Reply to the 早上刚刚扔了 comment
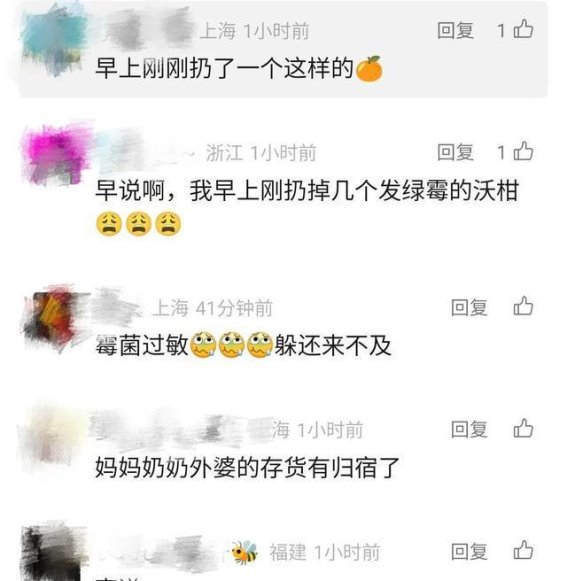 point(455,30)
